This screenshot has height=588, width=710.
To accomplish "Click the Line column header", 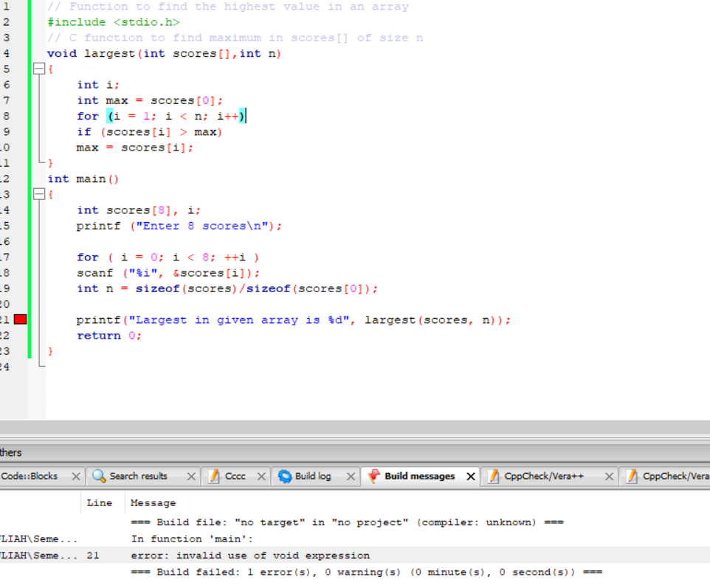I will pos(100,503).
